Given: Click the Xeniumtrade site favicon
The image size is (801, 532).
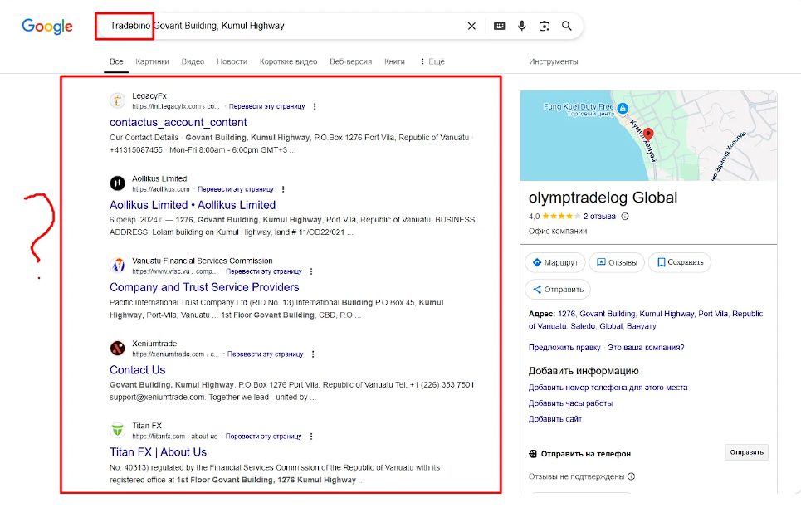Looking at the screenshot, I should (118, 349).
